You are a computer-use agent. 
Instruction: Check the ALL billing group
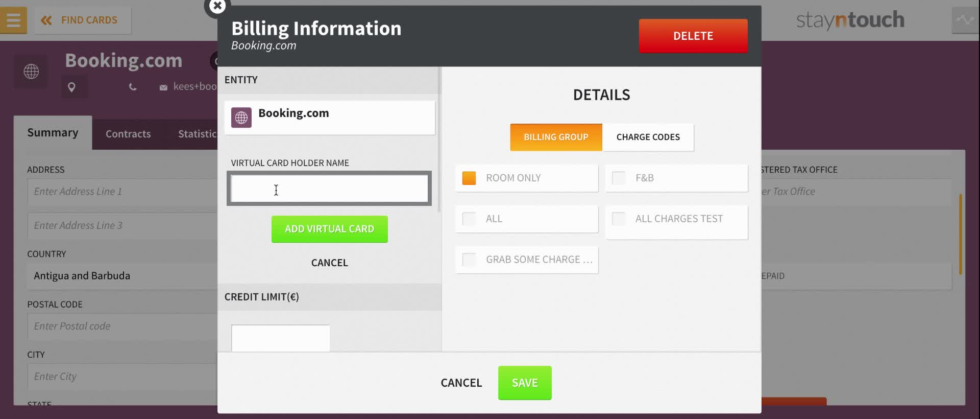tap(469, 219)
